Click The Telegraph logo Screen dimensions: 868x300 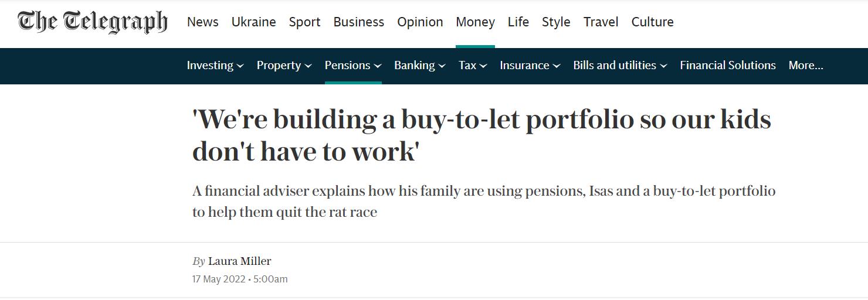[93, 22]
